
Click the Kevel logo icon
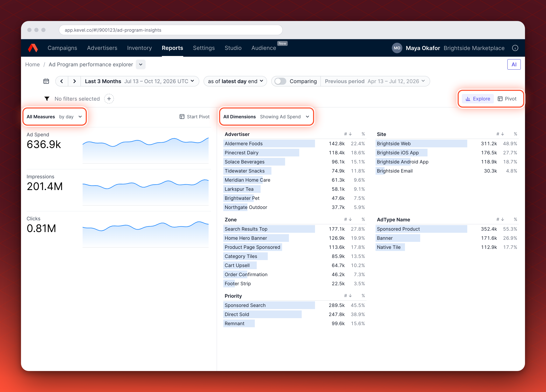[33, 48]
